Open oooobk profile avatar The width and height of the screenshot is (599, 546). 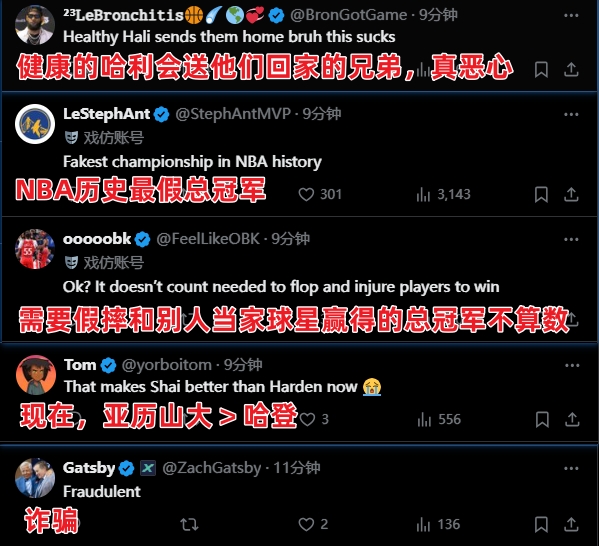point(35,249)
